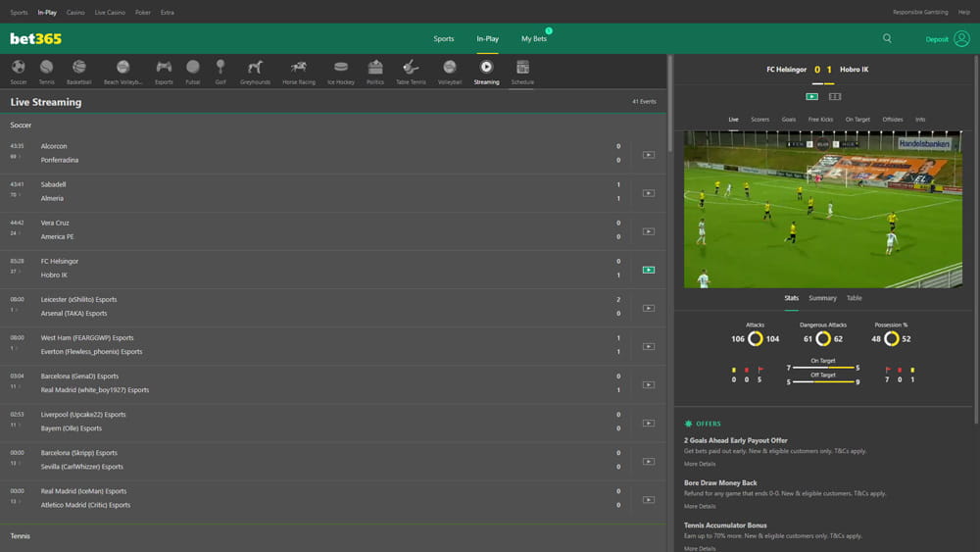Select the Live tab above the video
The width and height of the screenshot is (980, 552).
[733, 120]
